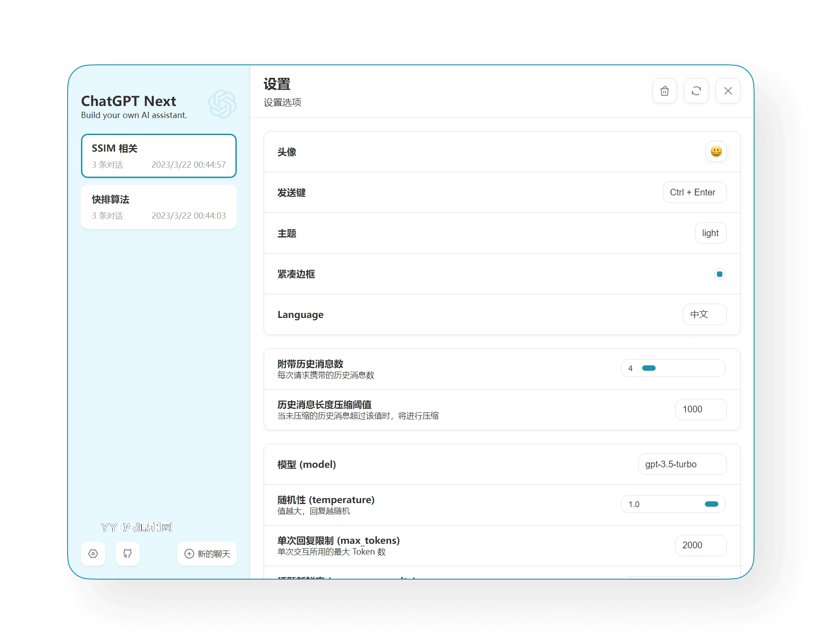Click the Build your own AI assistant subtitle
The width and height of the screenshot is (819, 644).
coord(134,115)
